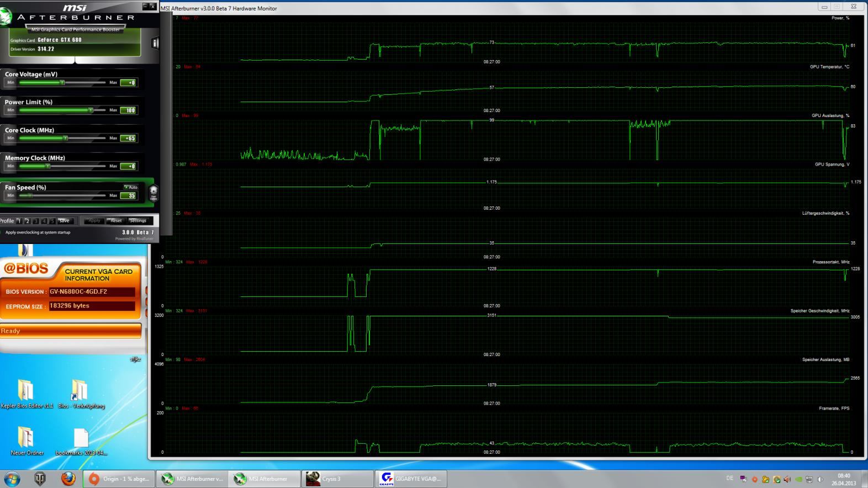
Task: Select Afterburner profile slot 2
Action: 28,221
